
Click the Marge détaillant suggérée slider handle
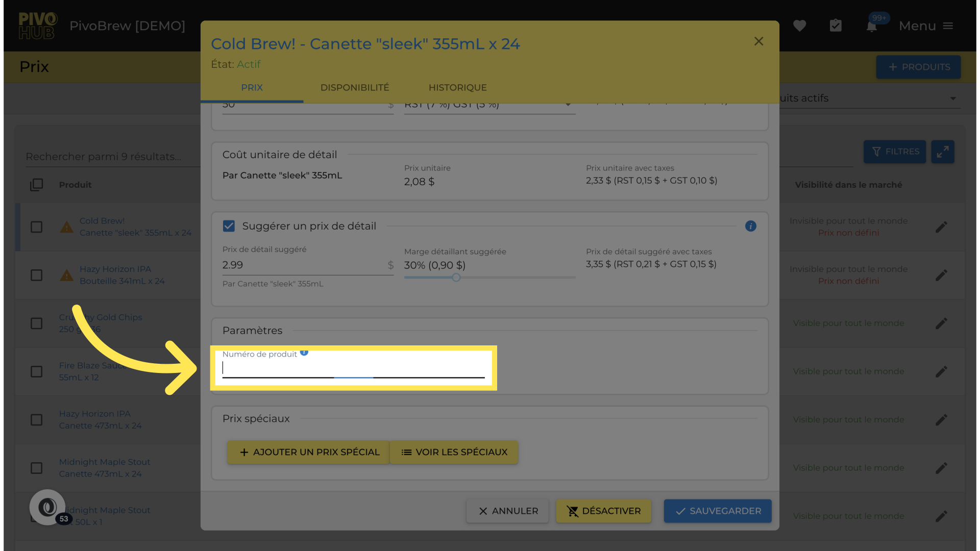click(456, 278)
